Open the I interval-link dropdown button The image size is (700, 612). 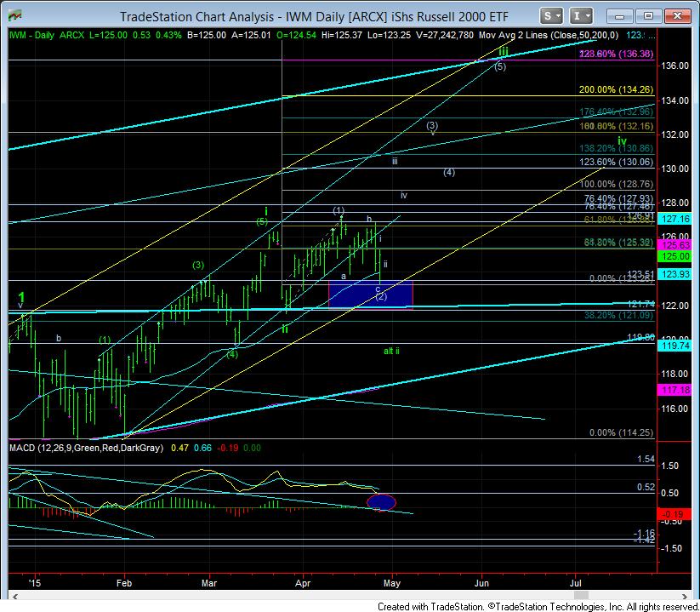point(581,16)
